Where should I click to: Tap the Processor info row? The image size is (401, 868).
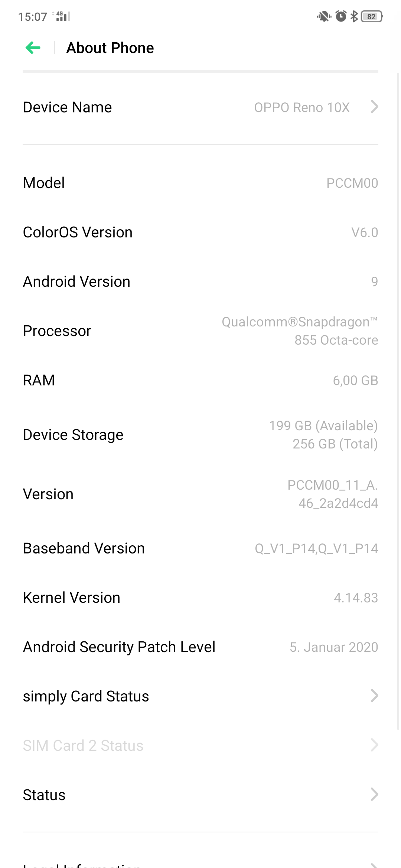pyautogui.click(x=200, y=331)
